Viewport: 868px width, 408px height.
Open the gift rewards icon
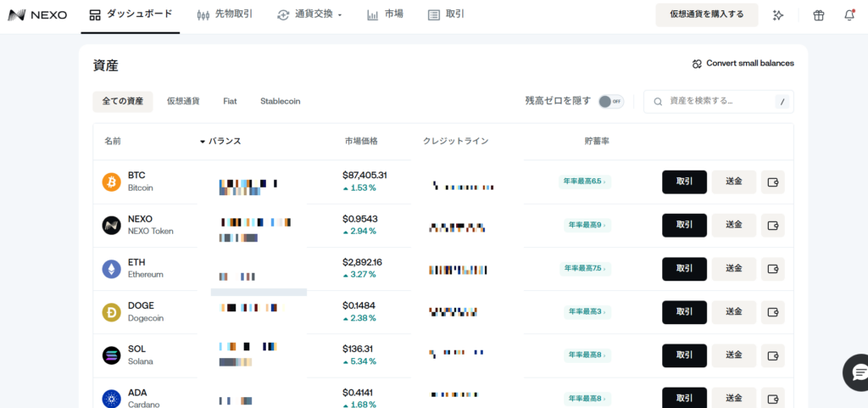[x=818, y=15]
